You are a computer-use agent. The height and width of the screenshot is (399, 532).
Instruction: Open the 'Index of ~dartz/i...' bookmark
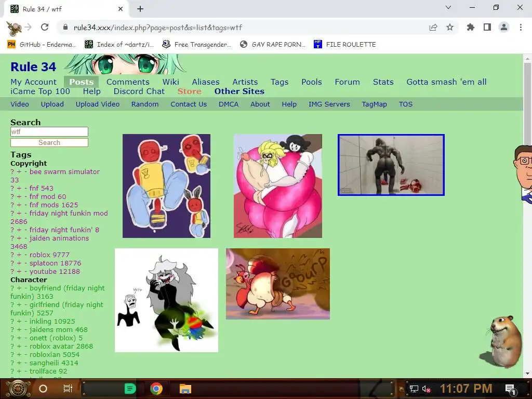coord(119,45)
